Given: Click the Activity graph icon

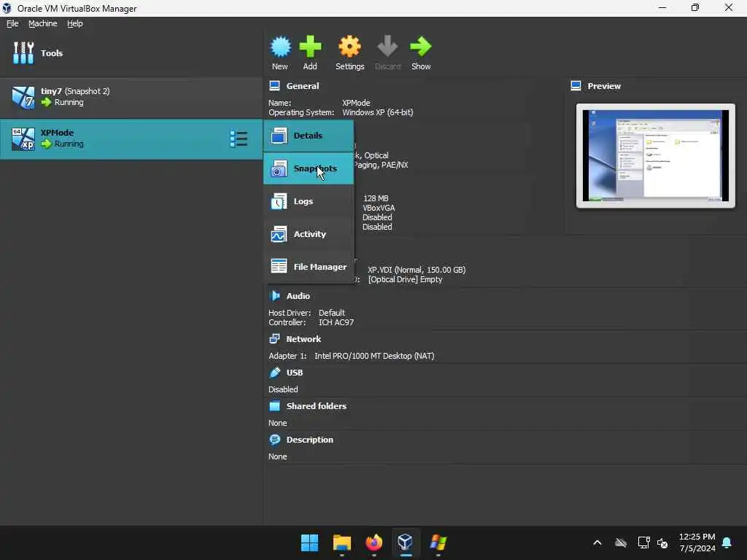Looking at the screenshot, I should (279, 234).
